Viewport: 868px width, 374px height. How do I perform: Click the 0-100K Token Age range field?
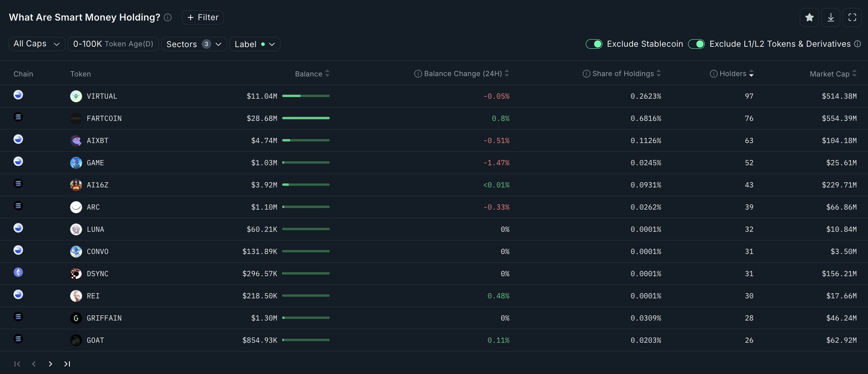coord(113,44)
